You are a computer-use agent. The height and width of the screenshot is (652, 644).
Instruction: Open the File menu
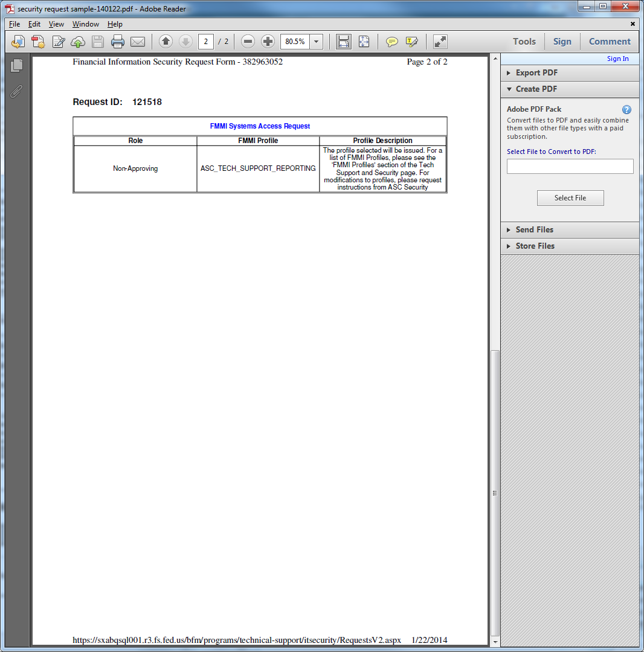[14, 24]
